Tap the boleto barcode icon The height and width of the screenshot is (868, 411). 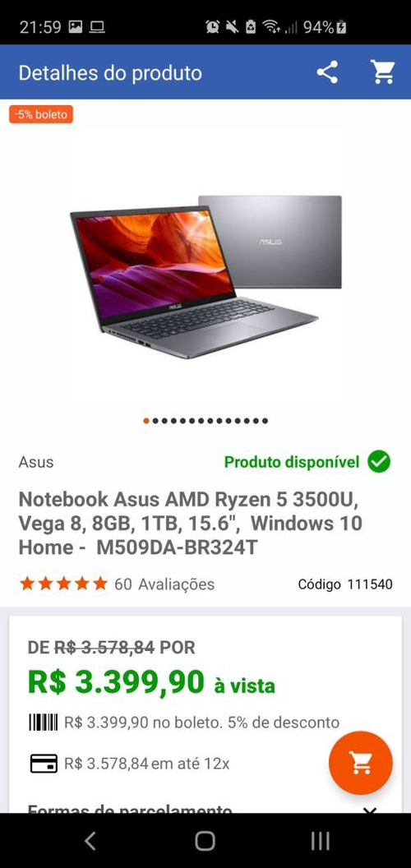[44, 723]
